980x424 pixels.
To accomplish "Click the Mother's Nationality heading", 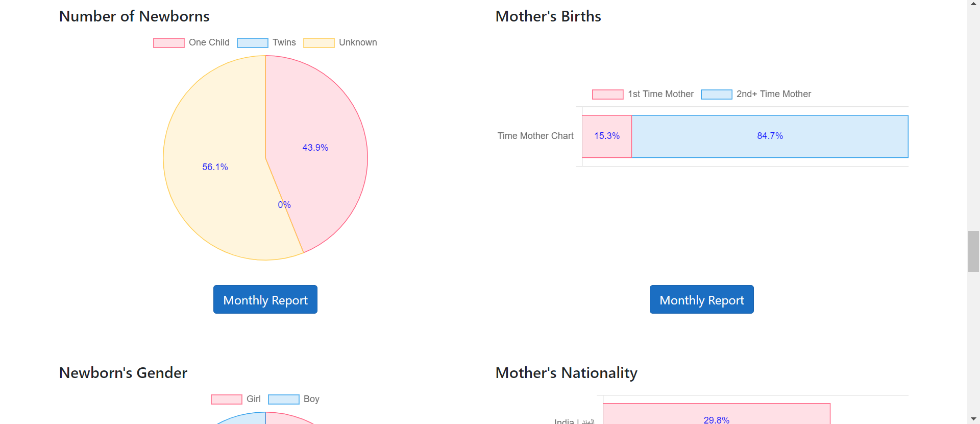I will pos(566,373).
